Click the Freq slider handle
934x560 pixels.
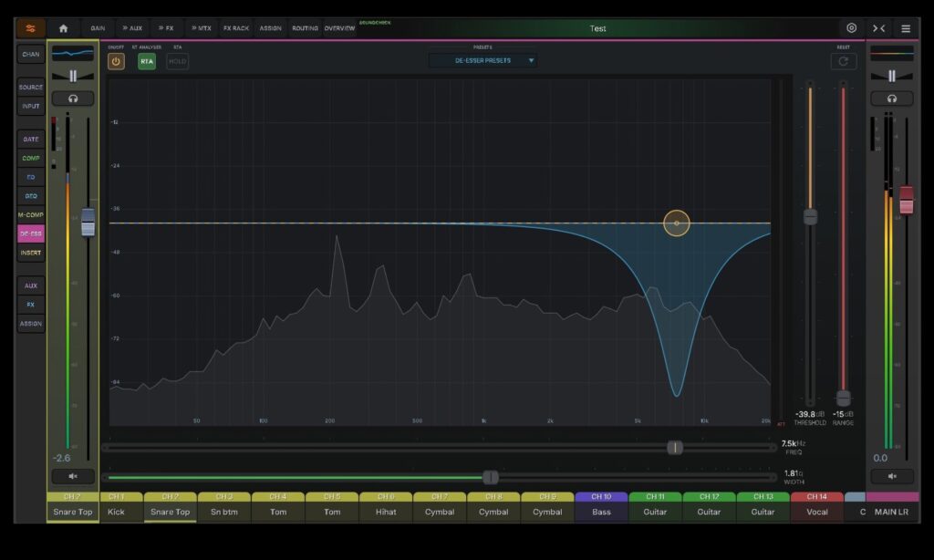[674, 448]
